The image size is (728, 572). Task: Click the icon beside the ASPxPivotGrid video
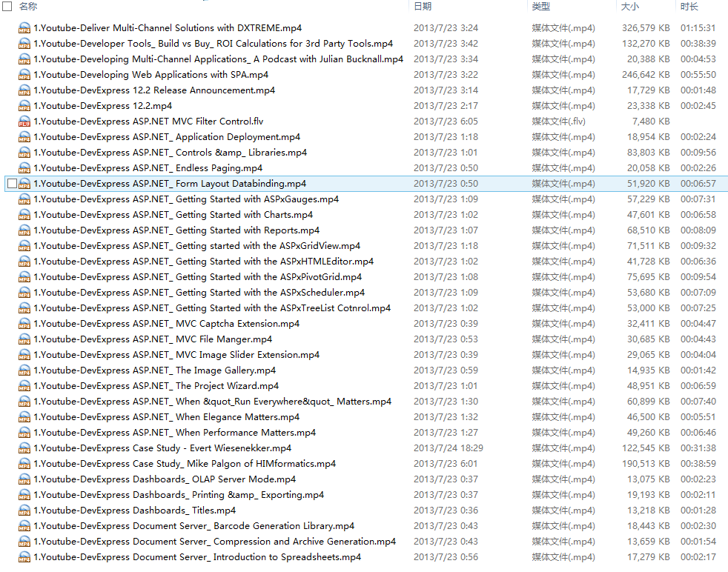click(x=24, y=277)
